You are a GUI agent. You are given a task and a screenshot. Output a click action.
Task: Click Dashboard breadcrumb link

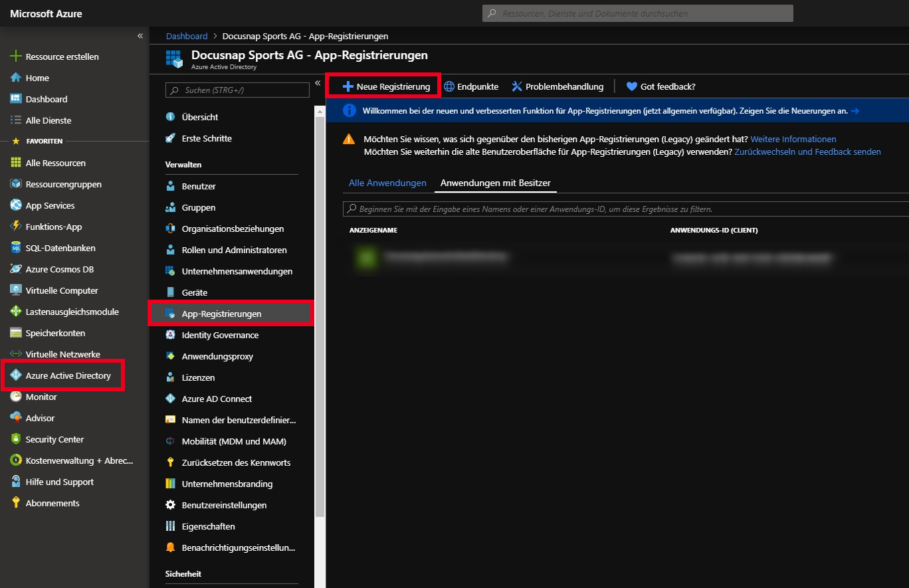[187, 36]
